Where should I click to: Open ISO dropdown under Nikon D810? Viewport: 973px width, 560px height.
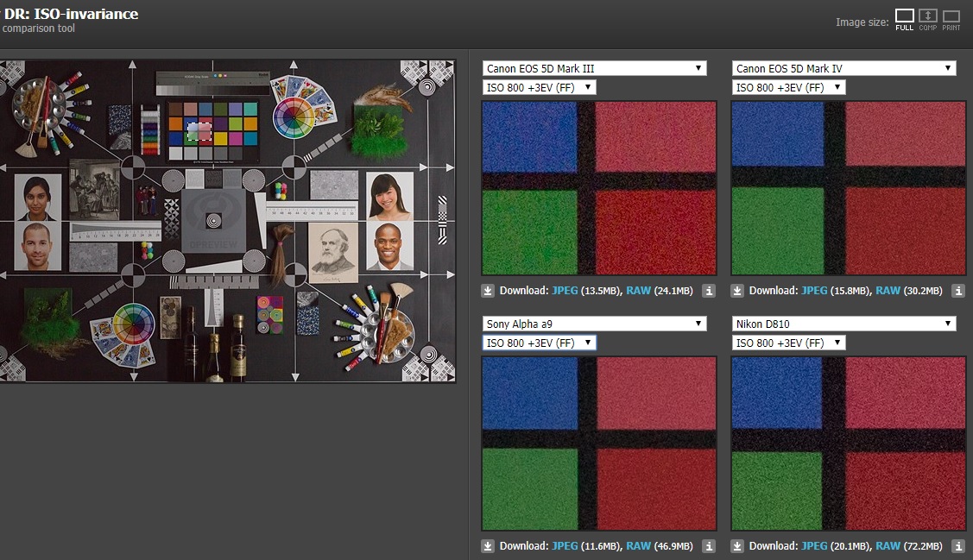tap(789, 343)
